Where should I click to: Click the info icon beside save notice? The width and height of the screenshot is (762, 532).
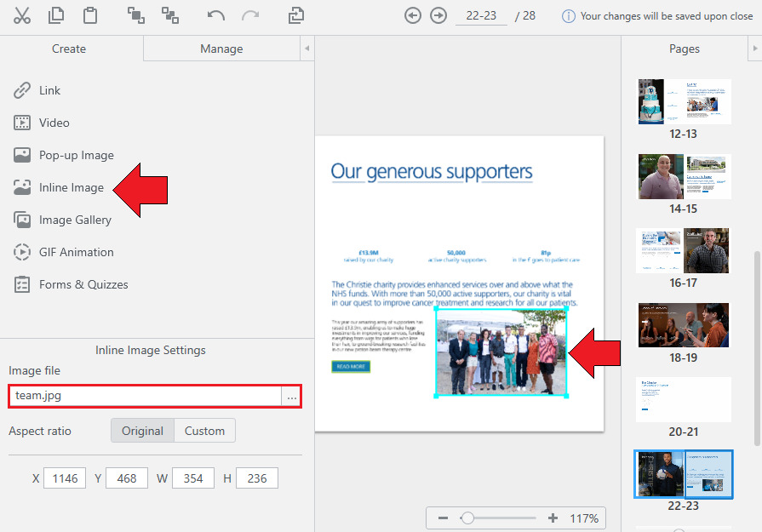(x=568, y=16)
